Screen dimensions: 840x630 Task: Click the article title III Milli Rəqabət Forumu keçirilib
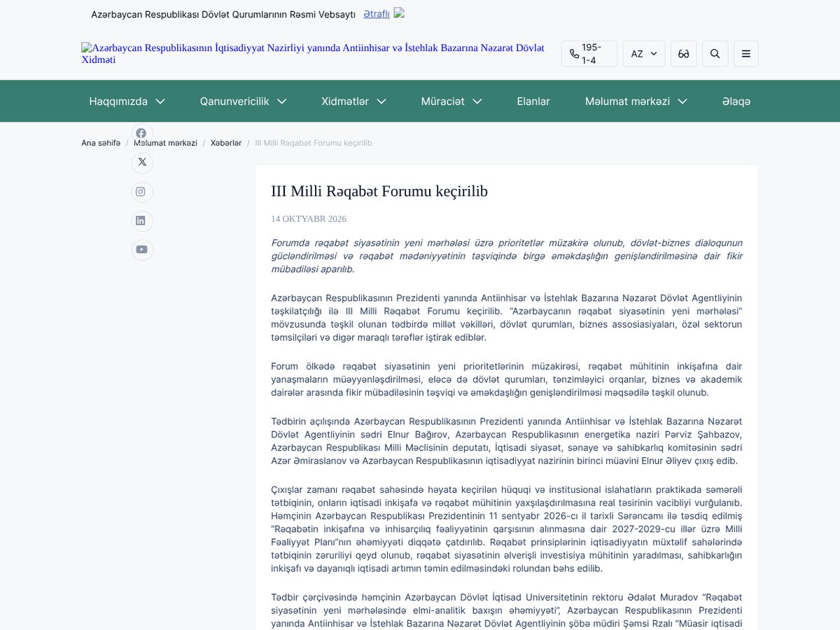click(x=379, y=191)
